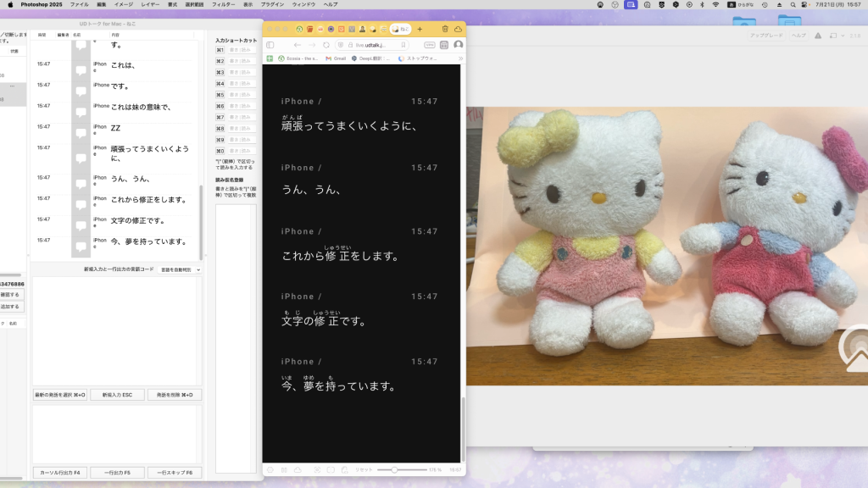Switch to the ねこ browser tab

(400, 29)
